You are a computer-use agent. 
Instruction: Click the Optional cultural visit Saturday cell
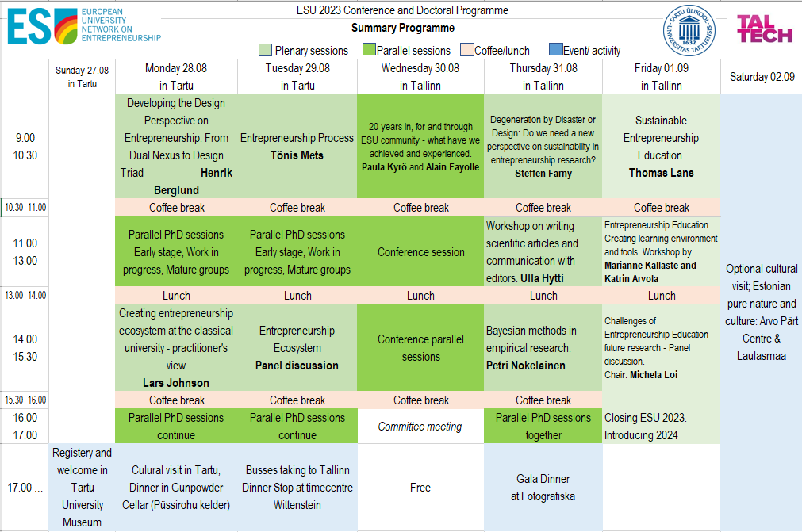(x=762, y=312)
